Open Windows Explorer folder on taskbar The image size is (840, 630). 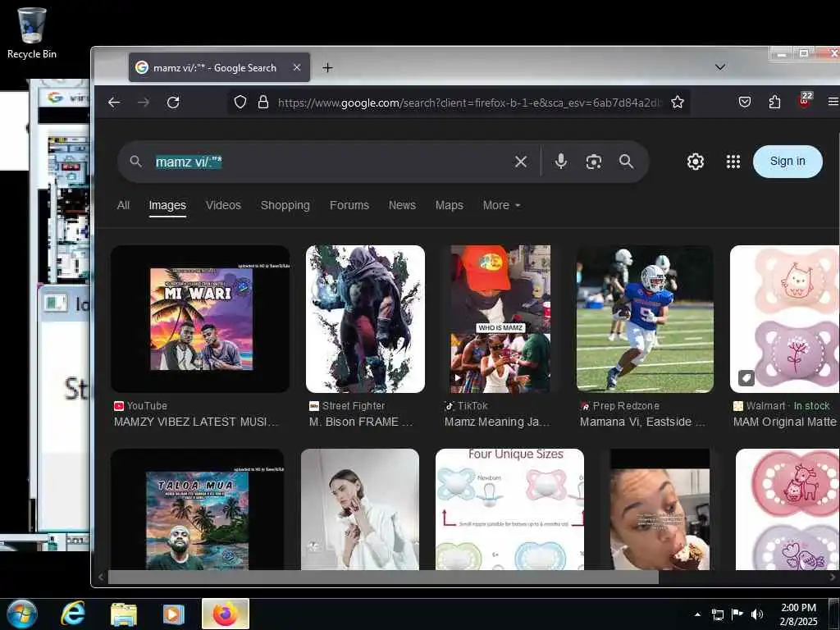(x=123, y=614)
